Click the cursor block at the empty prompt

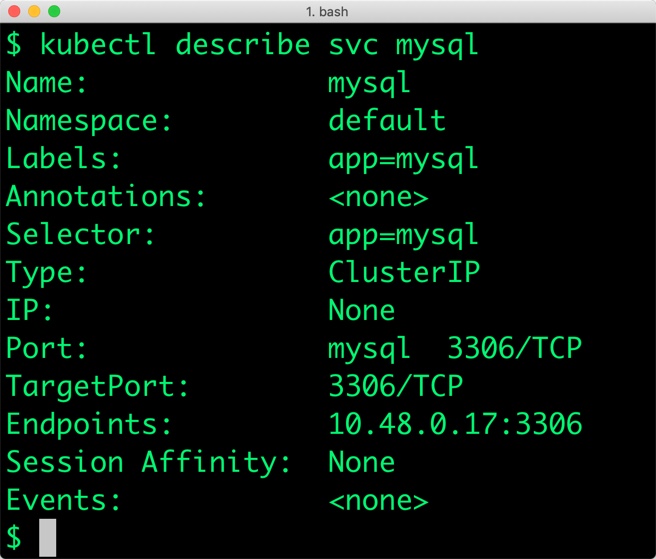[x=47, y=537]
